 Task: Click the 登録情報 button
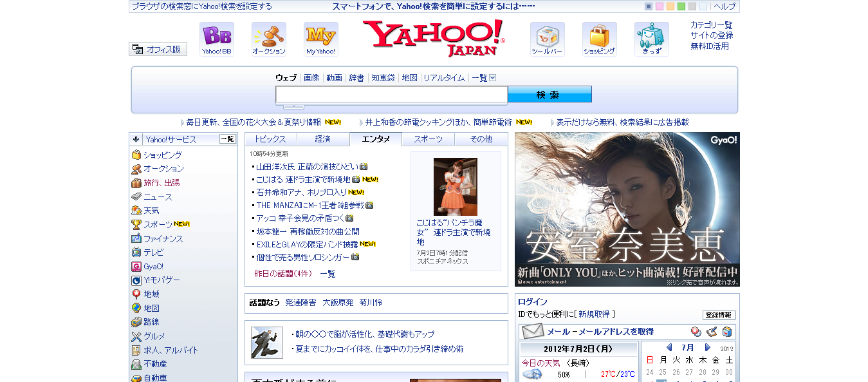719,315
